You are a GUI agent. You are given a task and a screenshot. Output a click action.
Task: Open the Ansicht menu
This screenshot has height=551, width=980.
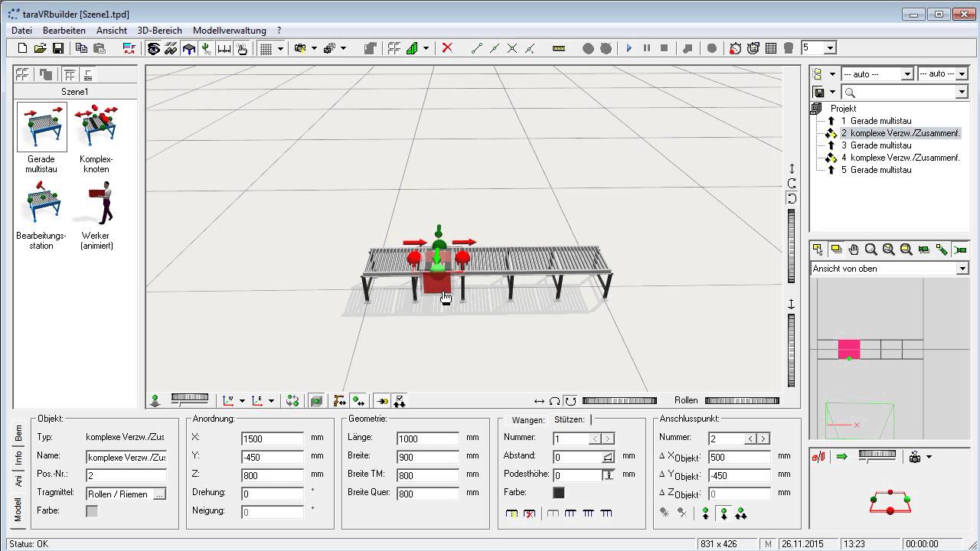112,31
